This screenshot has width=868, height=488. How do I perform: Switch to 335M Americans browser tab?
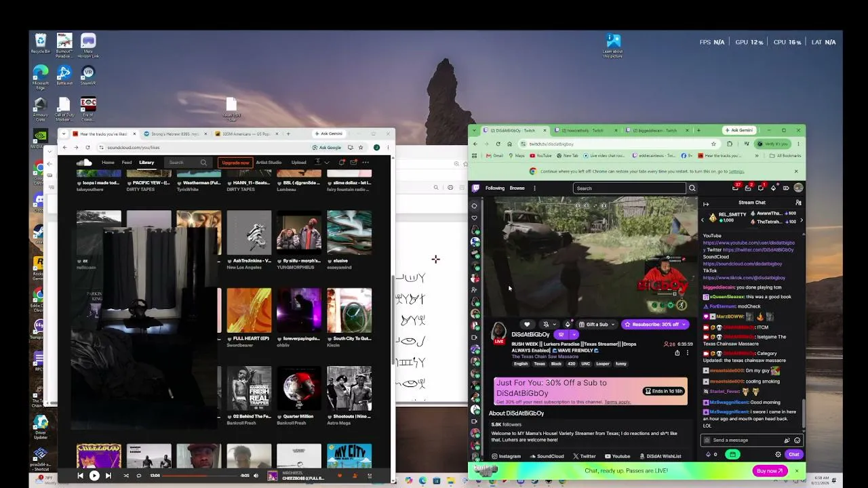click(x=245, y=134)
